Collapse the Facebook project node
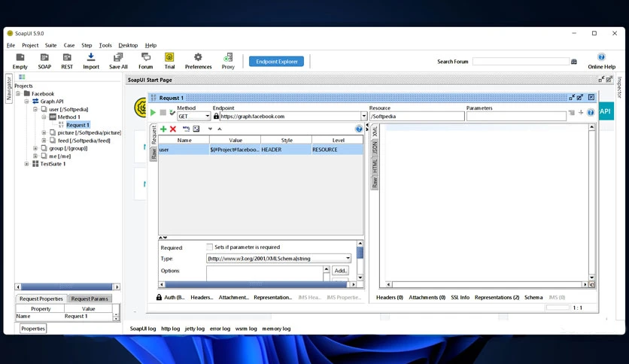The image size is (629, 364). coord(18,93)
